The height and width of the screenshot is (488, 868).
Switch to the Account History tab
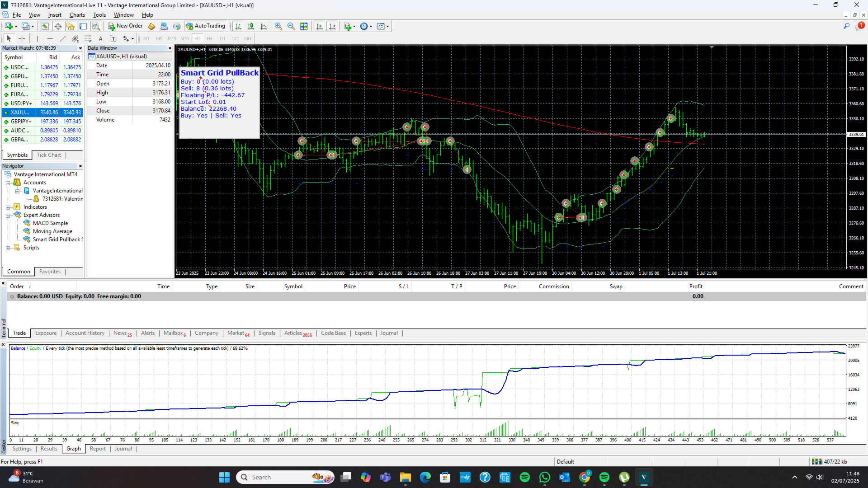[85, 333]
